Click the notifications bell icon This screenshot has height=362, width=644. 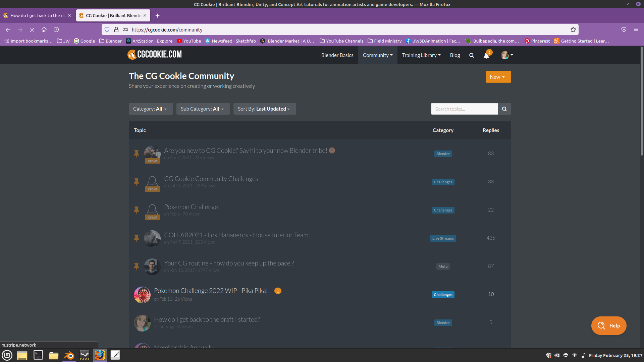[486, 55]
